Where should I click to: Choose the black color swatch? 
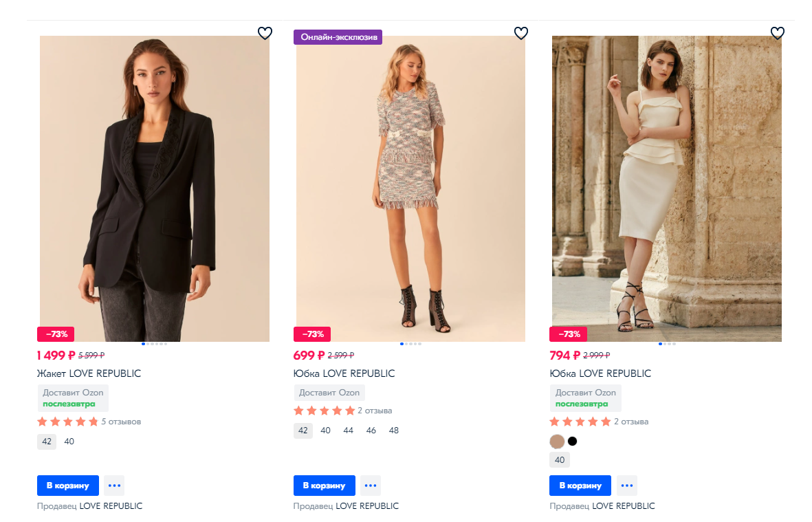572,442
